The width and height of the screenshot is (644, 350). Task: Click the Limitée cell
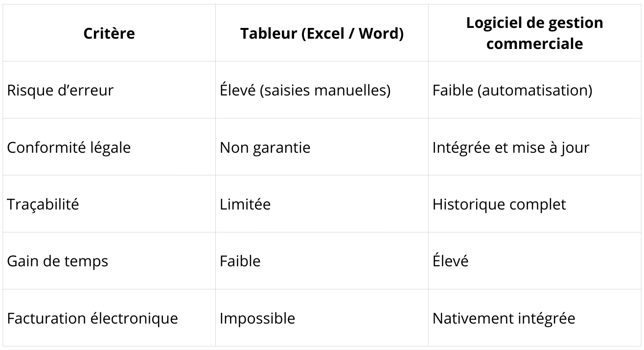click(x=245, y=204)
